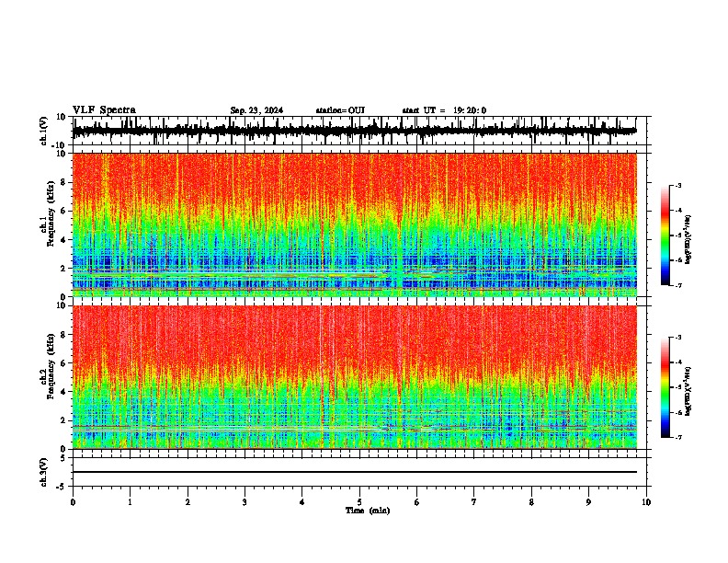This screenshot has width=728, height=563.
Task: Click the time axis tick label "10"
Action: [x=646, y=502]
